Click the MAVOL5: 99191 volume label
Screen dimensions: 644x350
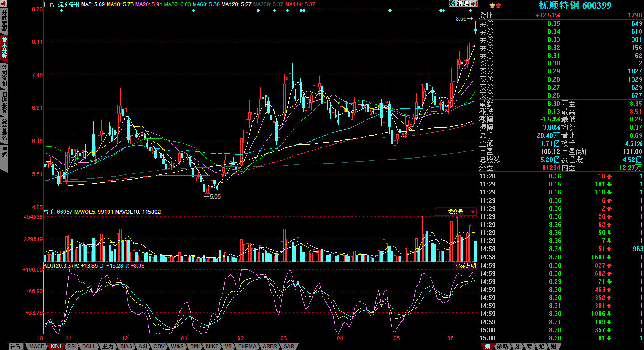point(94,212)
